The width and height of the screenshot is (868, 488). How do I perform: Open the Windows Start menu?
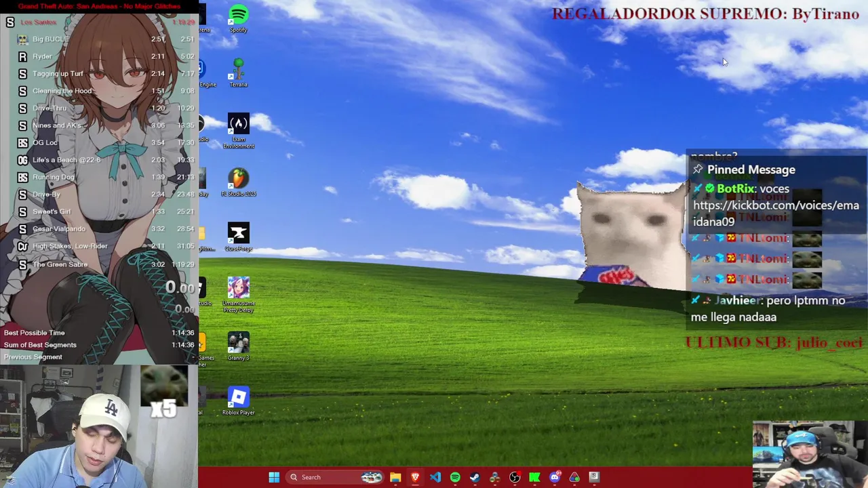pos(274,477)
